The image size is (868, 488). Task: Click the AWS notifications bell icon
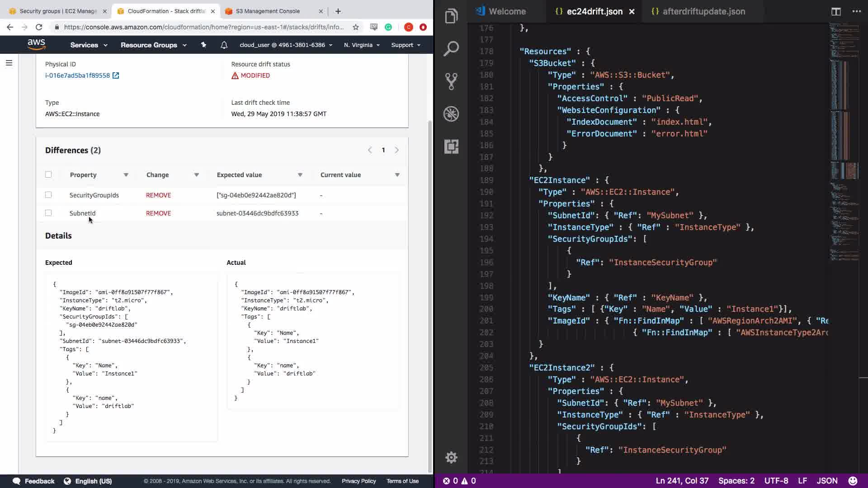coord(224,45)
